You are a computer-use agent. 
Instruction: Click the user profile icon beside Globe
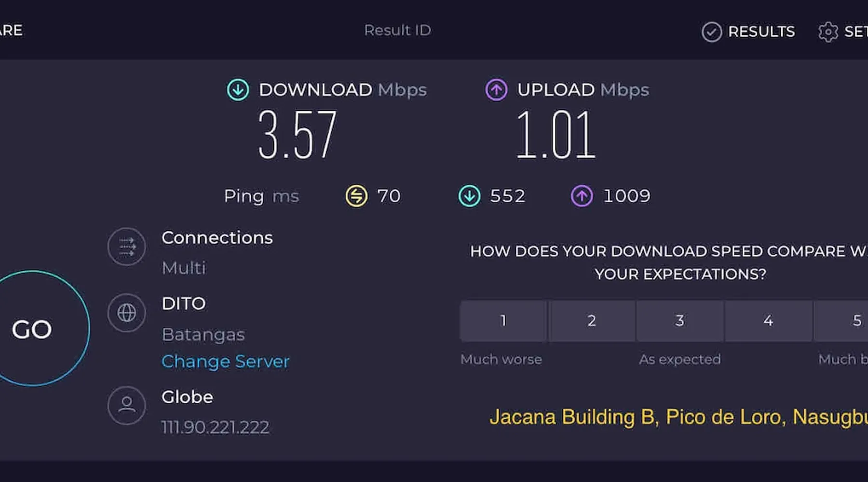(x=126, y=405)
